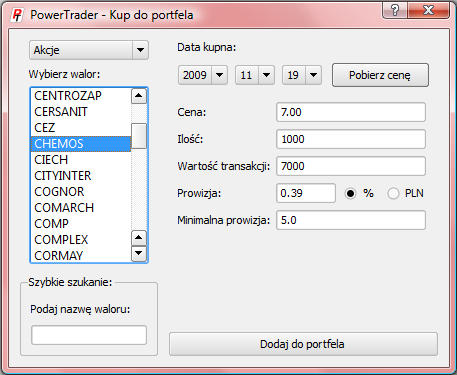Image resolution: width=457 pixels, height=375 pixels.
Task: Select COGNOR in the stock list
Action: tap(81, 192)
